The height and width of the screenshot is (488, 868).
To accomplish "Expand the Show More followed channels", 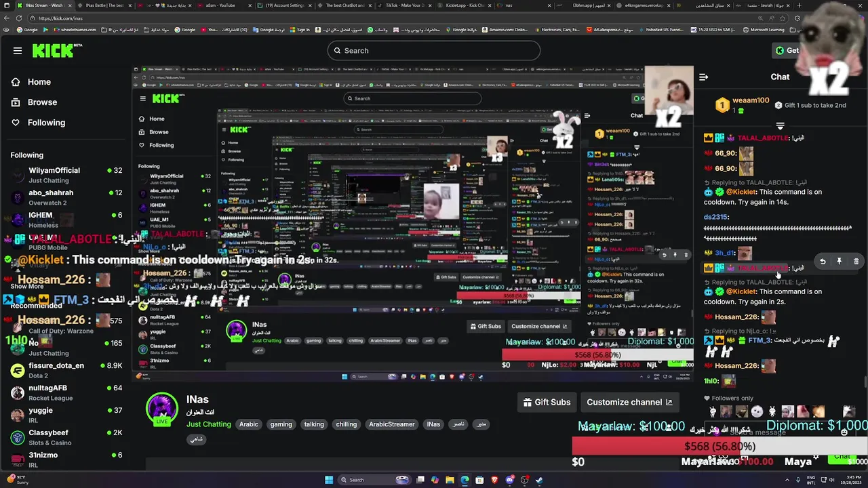I will tap(27, 286).
